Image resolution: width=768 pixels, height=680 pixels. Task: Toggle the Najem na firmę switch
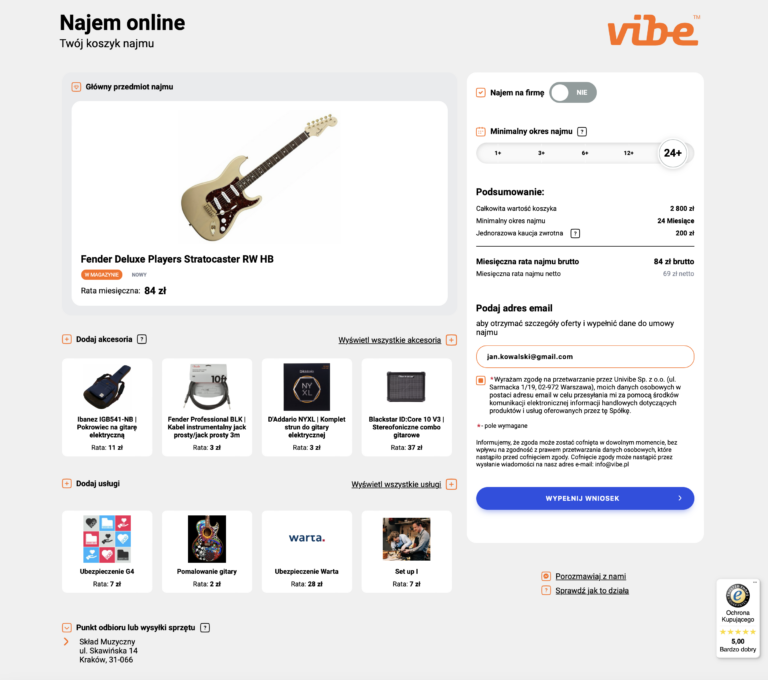(573, 93)
